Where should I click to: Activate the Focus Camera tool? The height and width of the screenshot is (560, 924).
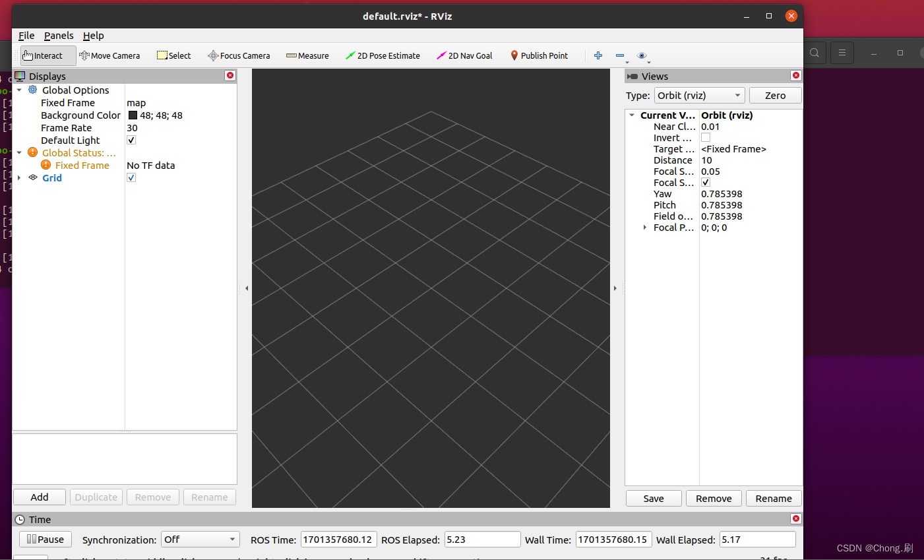[x=239, y=55]
